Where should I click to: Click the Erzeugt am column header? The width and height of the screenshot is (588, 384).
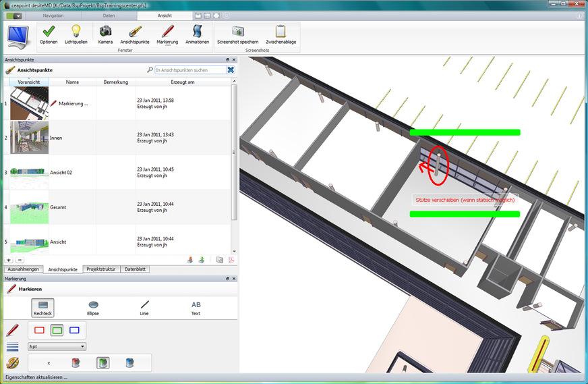(182, 82)
